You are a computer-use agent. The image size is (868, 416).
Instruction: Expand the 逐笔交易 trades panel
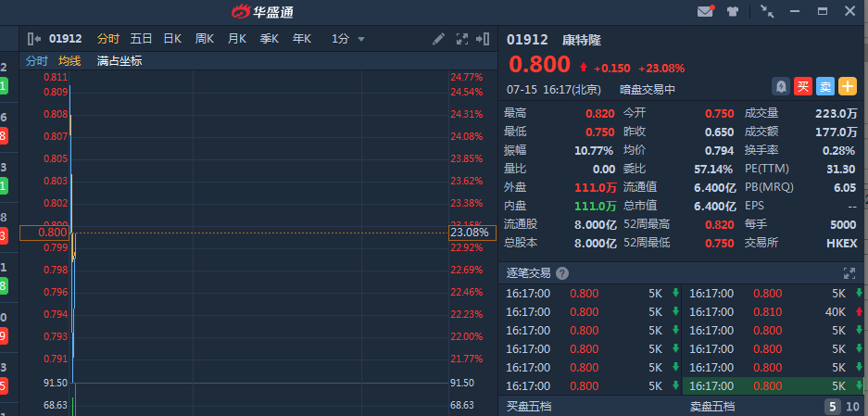point(849,273)
